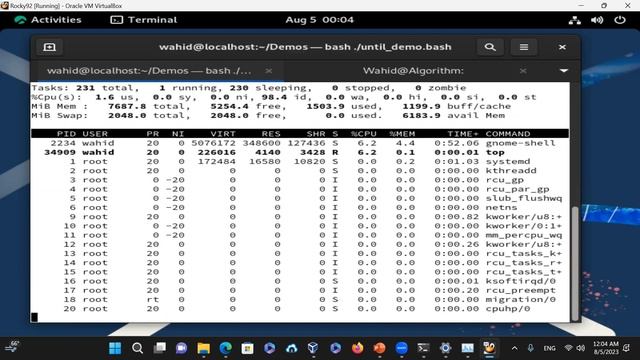Open the weather widget showing 66°
Viewport: 640px width, 360px height.
point(12,346)
